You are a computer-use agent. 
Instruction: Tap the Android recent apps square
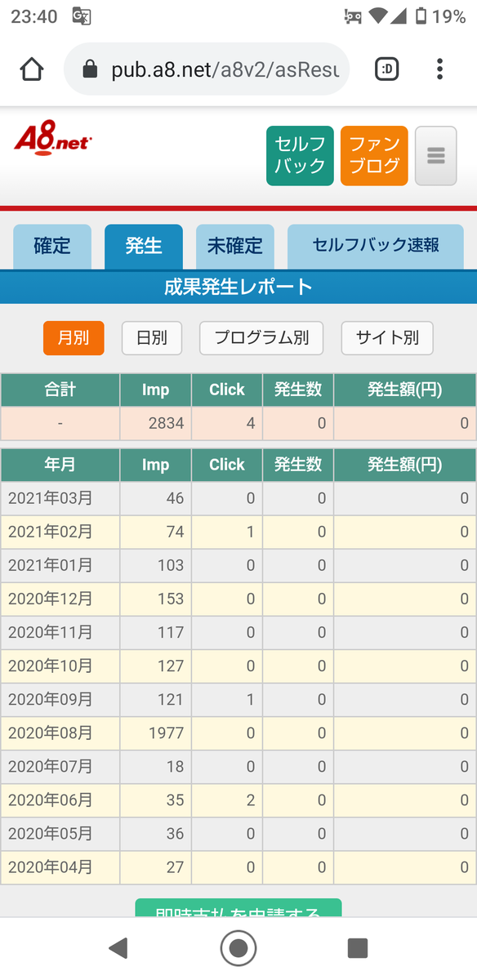[x=358, y=947]
